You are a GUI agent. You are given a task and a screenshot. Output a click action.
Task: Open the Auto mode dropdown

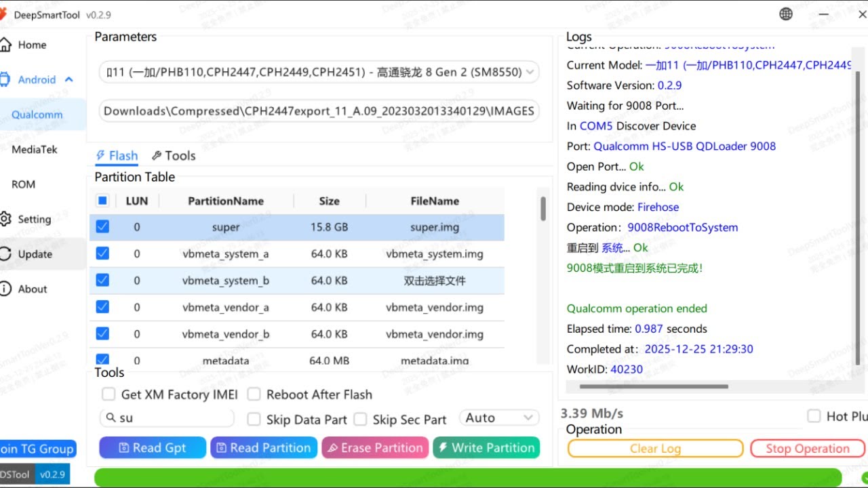coord(500,418)
